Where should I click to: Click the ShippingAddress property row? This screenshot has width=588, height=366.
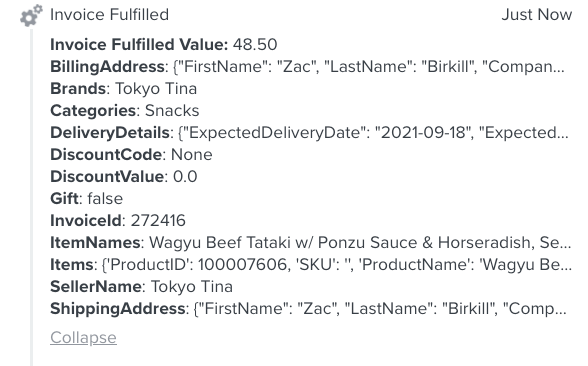point(308,309)
